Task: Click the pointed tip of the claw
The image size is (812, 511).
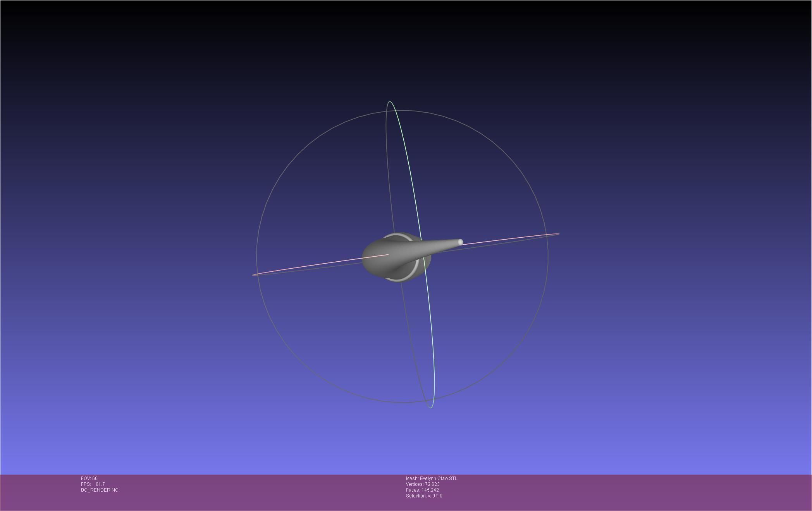Action: point(460,242)
